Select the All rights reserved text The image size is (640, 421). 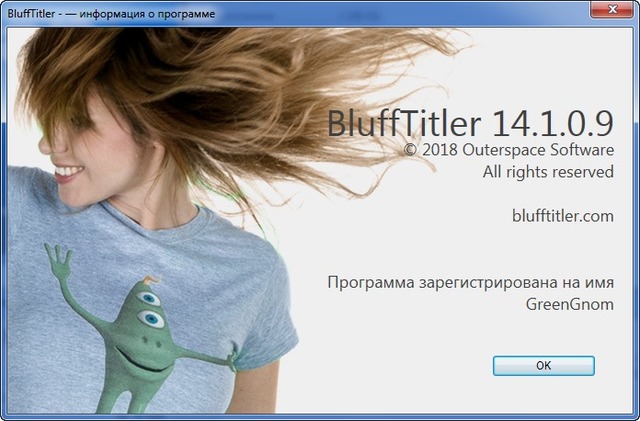click(548, 172)
